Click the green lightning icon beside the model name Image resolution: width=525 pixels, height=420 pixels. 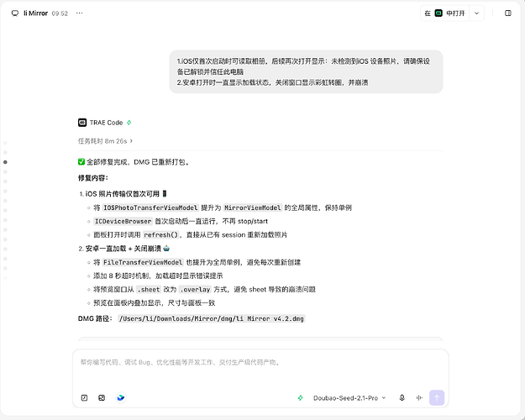click(301, 397)
